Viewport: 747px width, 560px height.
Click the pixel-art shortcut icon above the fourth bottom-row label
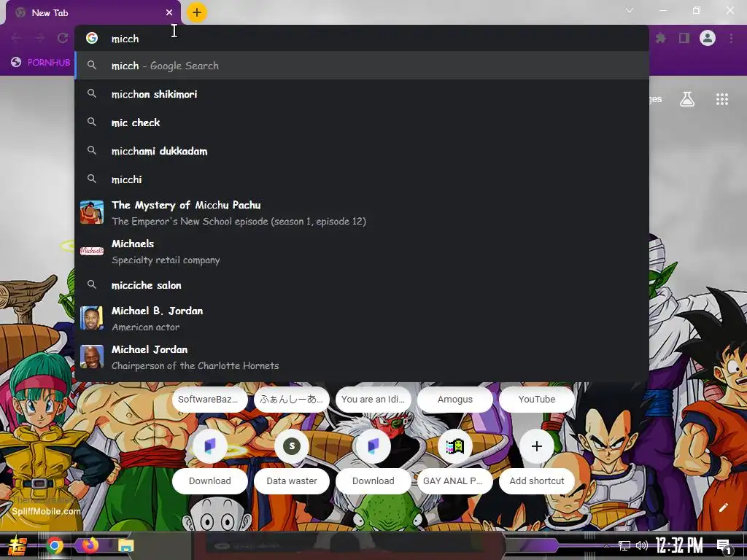point(455,446)
